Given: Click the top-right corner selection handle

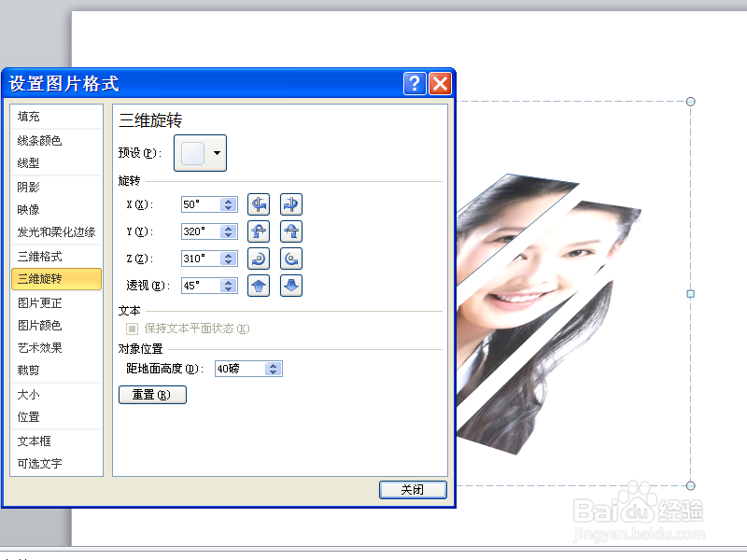Looking at the screenshot, I should pyautogui.click(x=690, y=102).
